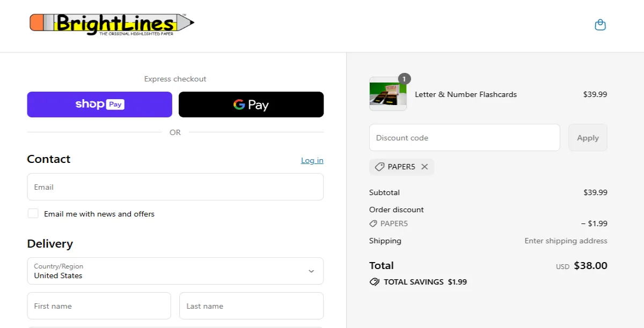
Task: Follow the Log in link
Action: click(x=312, y=160)
